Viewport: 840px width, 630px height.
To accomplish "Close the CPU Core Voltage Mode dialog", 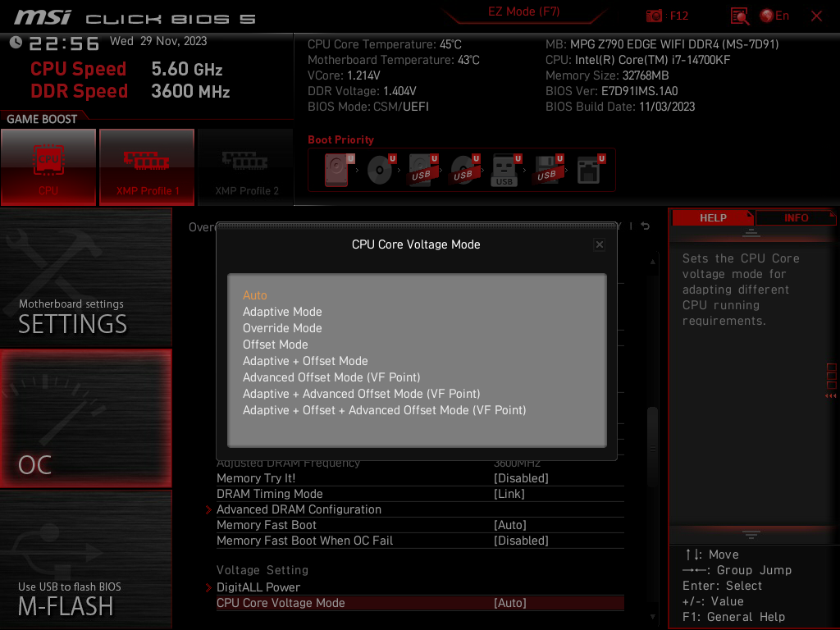I will [600, 244].
